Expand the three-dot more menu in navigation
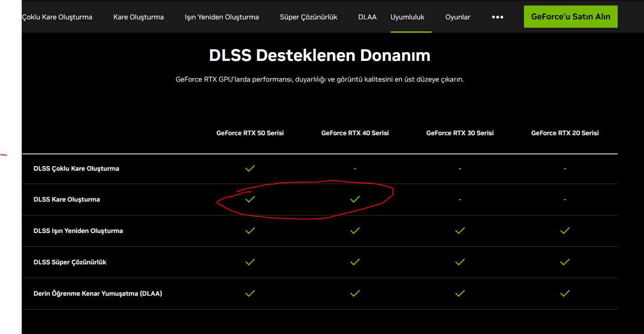 pyautogui.click(x=497, y=17)
